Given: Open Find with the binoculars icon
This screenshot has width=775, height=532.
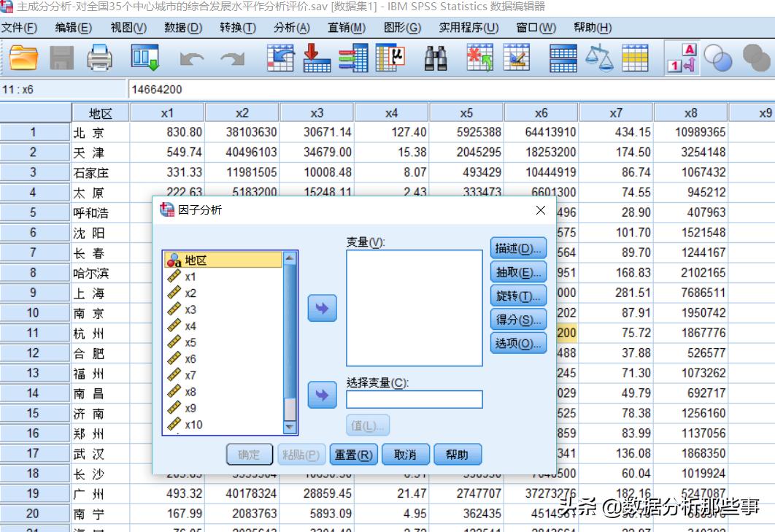Looking at the screenshot, I should 436,61.
